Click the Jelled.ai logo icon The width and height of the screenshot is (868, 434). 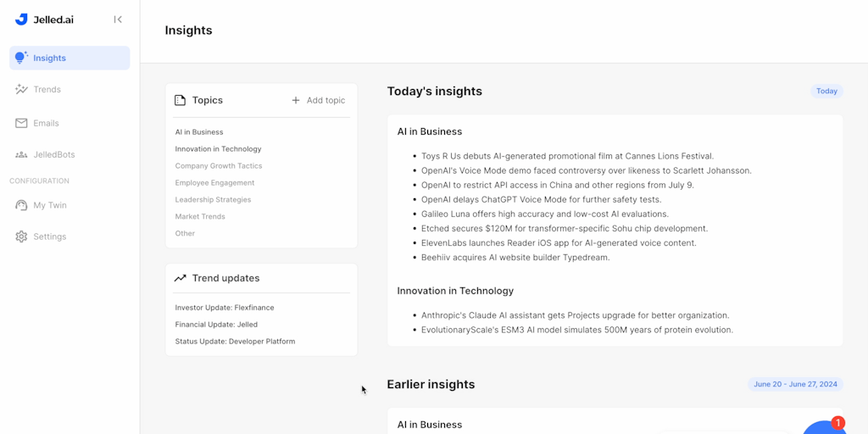pyautogui.click(x=22, y=19)
